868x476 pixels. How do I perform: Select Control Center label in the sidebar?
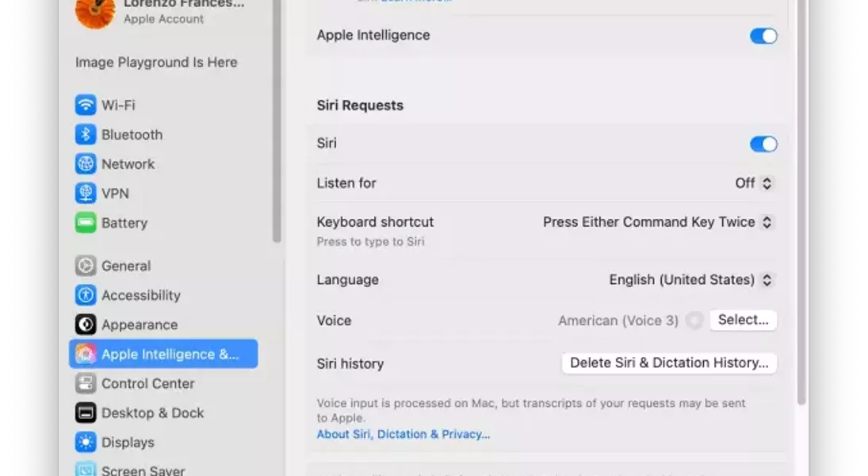click(x=147, y=383)
